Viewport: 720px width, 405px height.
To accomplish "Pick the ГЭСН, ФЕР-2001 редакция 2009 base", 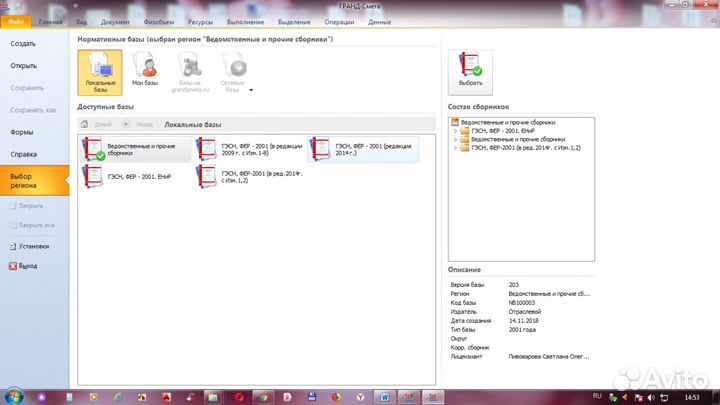I will point(249,148).
